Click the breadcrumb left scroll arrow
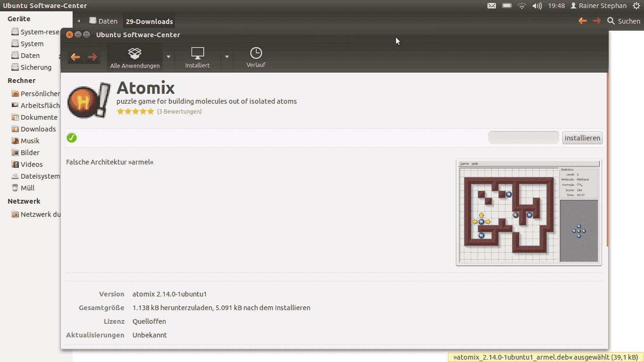Image resolution: width=644 pixels, height=362 pixels. pos(79,21)
